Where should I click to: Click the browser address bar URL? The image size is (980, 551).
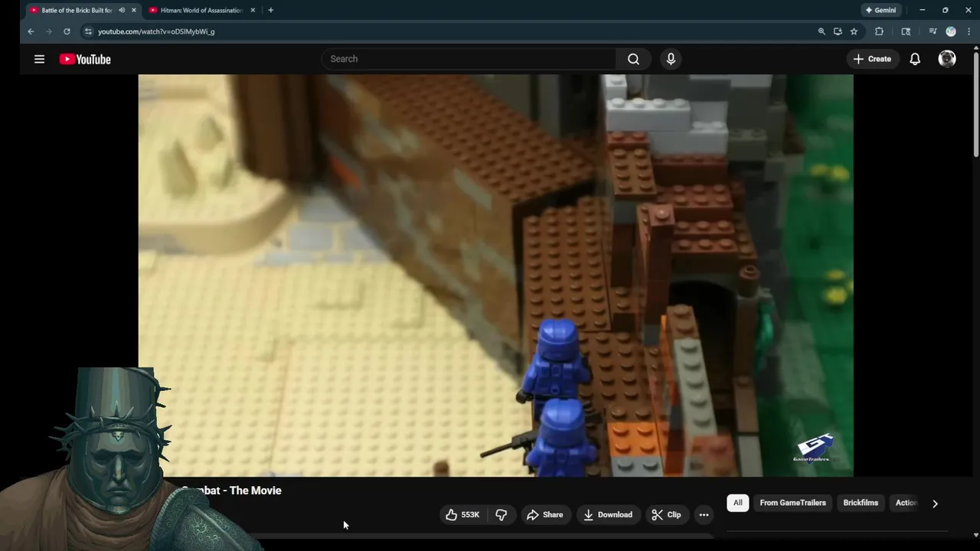tap(156, 31)
